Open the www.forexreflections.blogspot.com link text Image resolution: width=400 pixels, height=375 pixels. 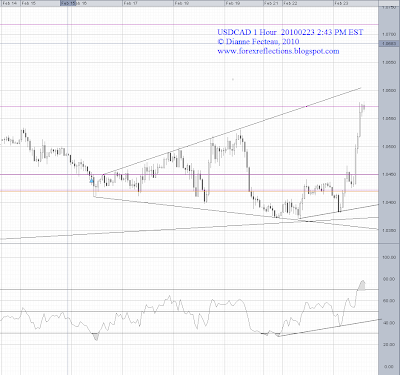(278, 51)
